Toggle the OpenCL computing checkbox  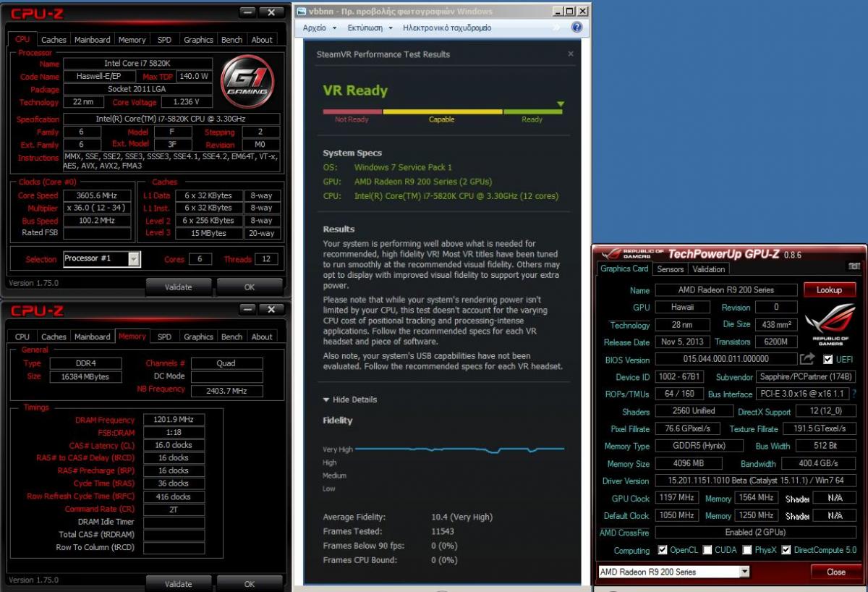pos(663,550)
